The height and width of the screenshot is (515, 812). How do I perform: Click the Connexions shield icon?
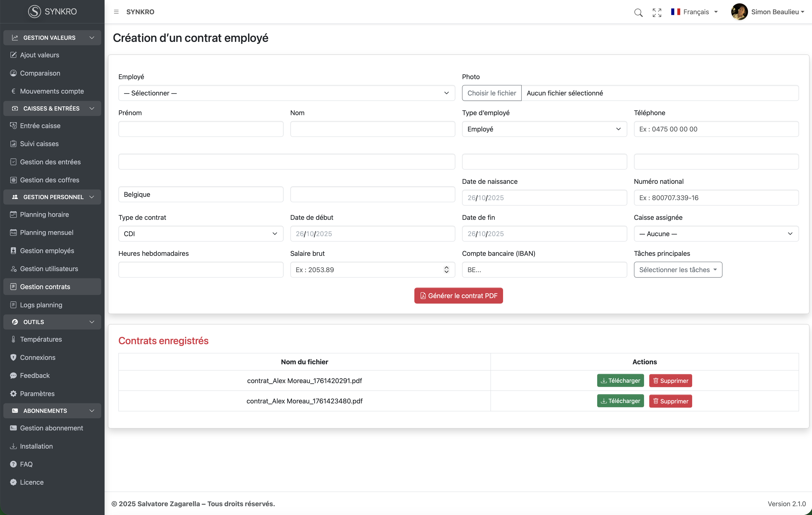[13, 357]
